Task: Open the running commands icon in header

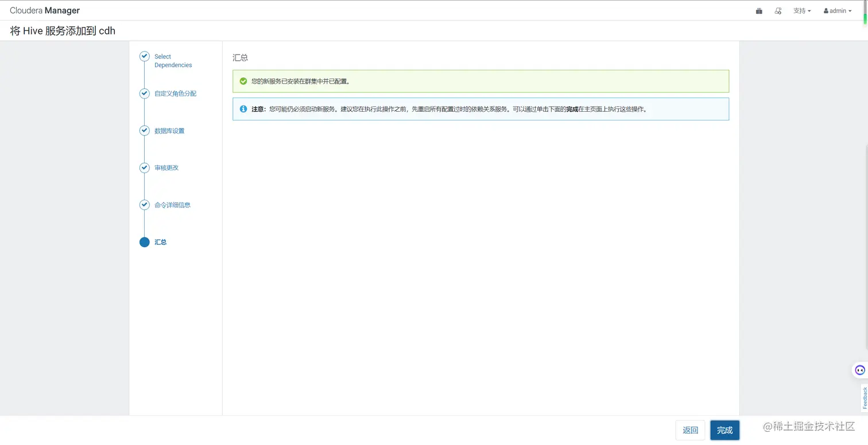Action: pyautogui.click(x=778, y=11)
